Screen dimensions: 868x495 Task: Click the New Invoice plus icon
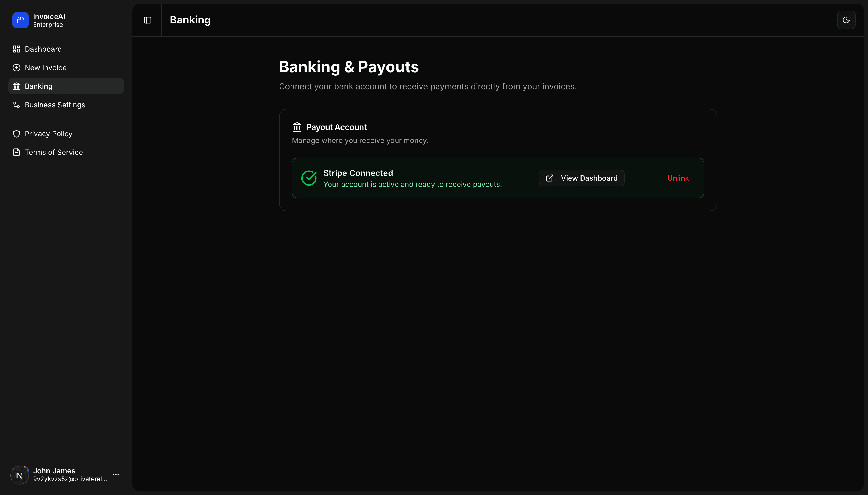tap(16, 67)
